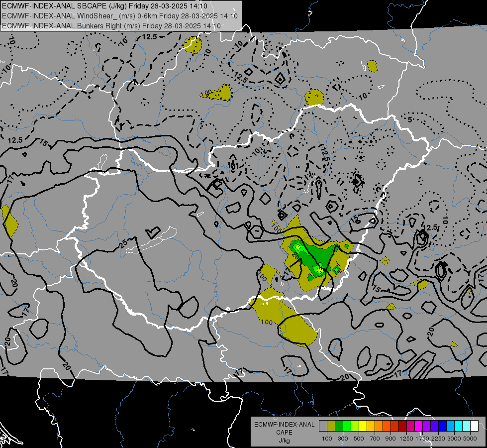Viewport: 487px width, 448px height.
Task: Click the dotted contour label 5
Action: coord(410,119)
